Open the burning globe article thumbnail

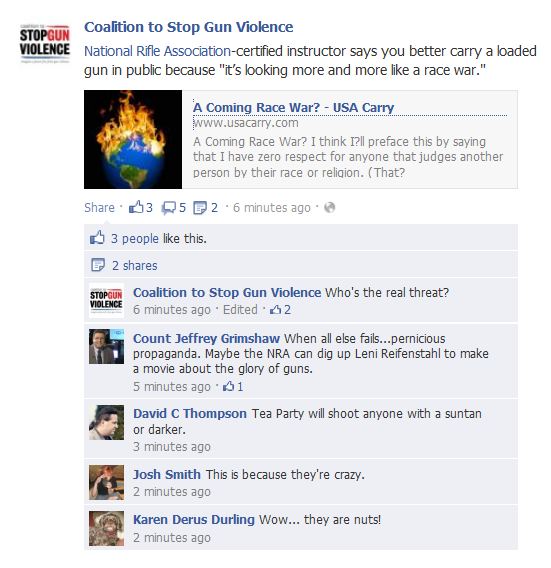[133, 139]
